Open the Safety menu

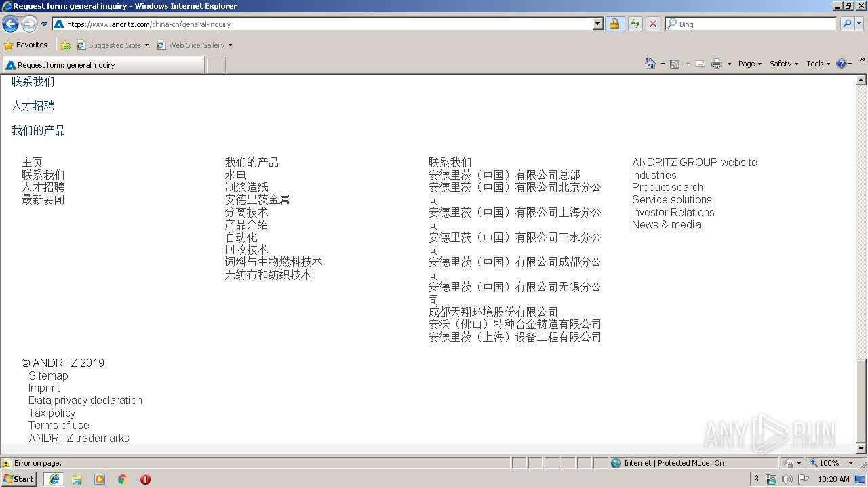[x=784, y=64]
